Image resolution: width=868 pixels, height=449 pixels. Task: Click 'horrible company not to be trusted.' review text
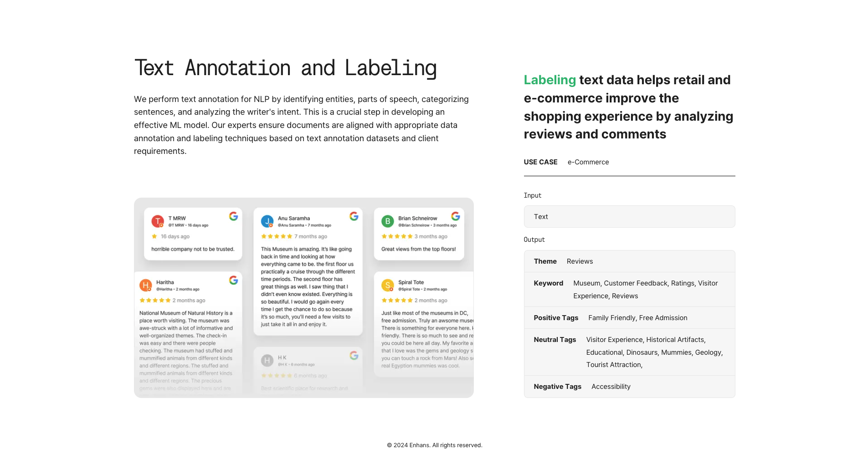193,249
